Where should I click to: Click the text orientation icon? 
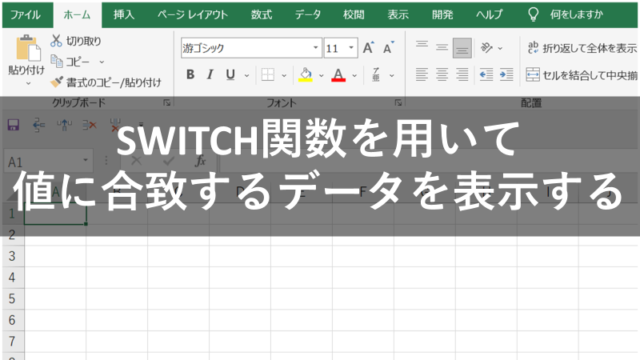tap(487, 48)
